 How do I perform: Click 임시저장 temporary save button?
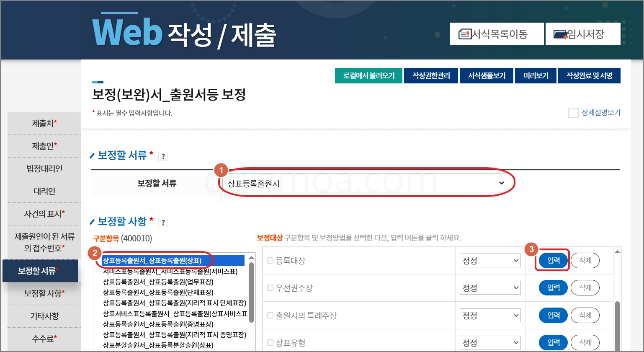[583, 34]
